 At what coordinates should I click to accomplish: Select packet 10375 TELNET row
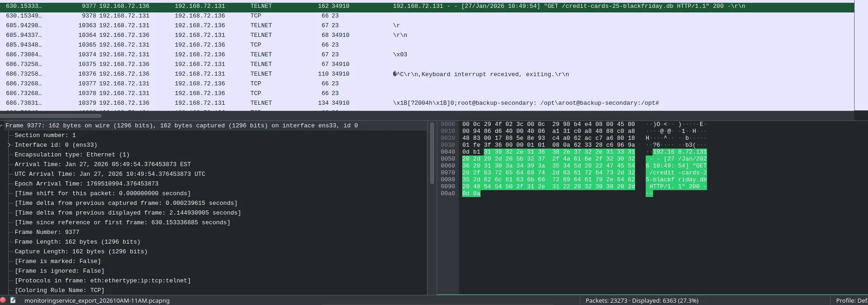[x=427, y=64]
